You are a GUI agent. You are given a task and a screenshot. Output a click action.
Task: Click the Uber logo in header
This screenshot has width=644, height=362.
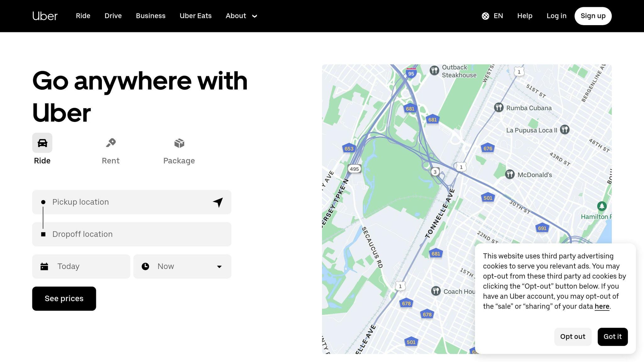(45, 16)
